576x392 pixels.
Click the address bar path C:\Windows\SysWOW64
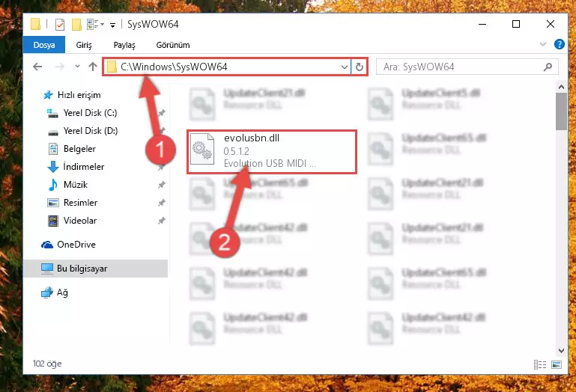[174, 67]
